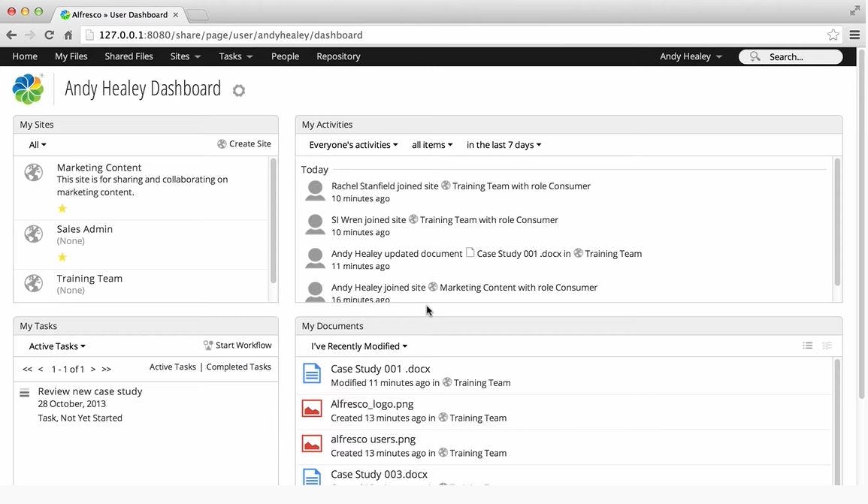Click alfresco users.png image file icon
The width and height of the screenshot is (868, 504).
click(x=312, y=444)
